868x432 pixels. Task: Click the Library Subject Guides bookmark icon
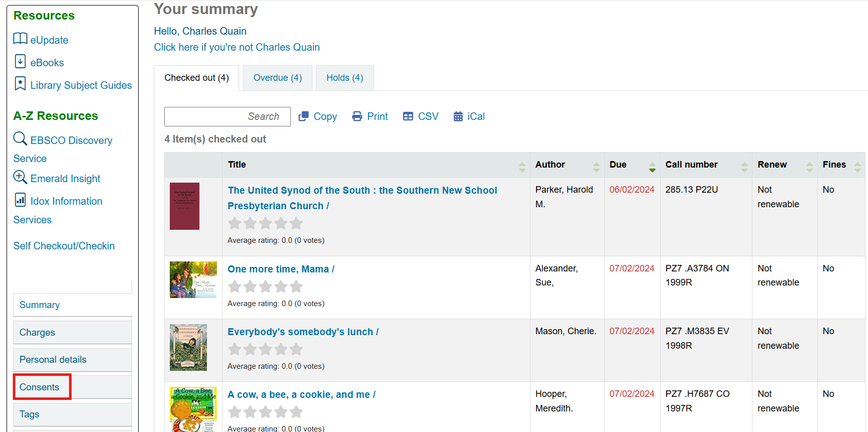coord(20,83)
